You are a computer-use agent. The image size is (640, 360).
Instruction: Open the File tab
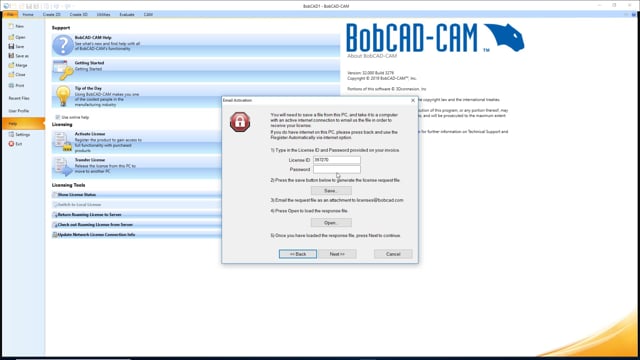tap(10, 14)
